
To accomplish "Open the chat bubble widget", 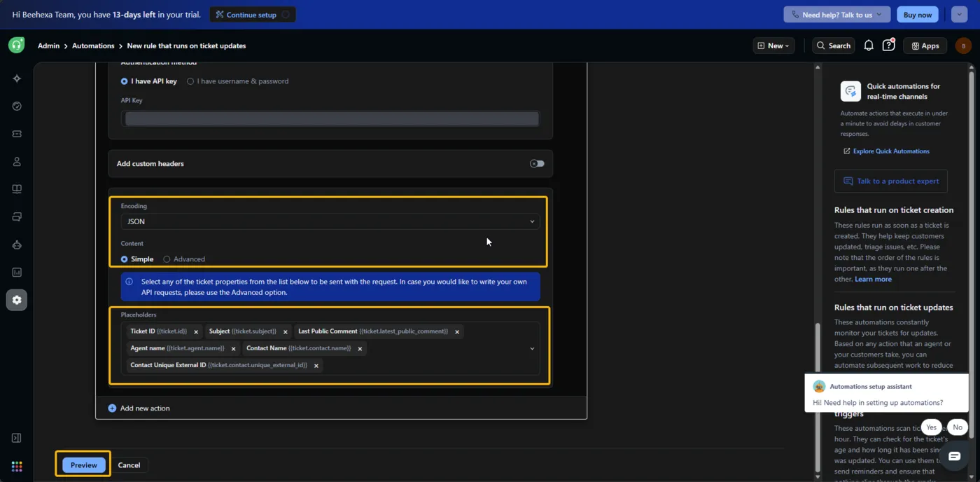I will 954,456.
